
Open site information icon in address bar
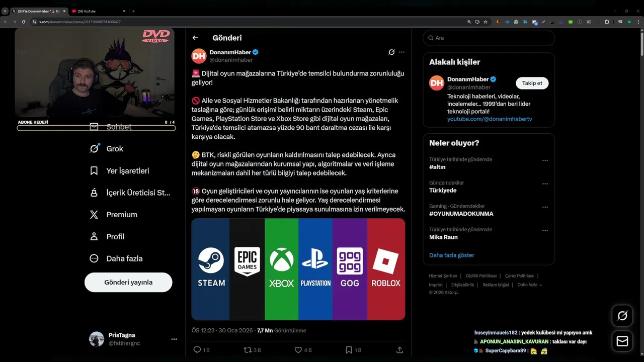click(35, 22)
